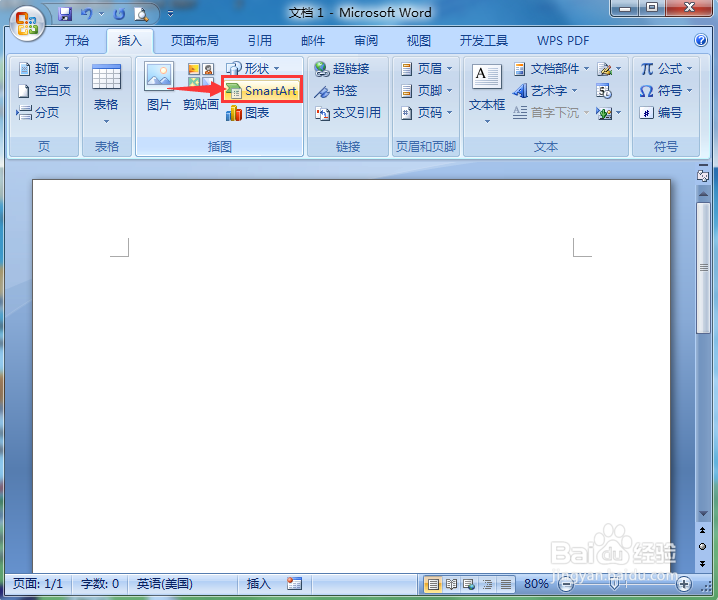The height and width of the screenshot is (600, 718).
Task: Insert a 空白页 blank page
Action: pyautogui.click(x=44, y=91)
